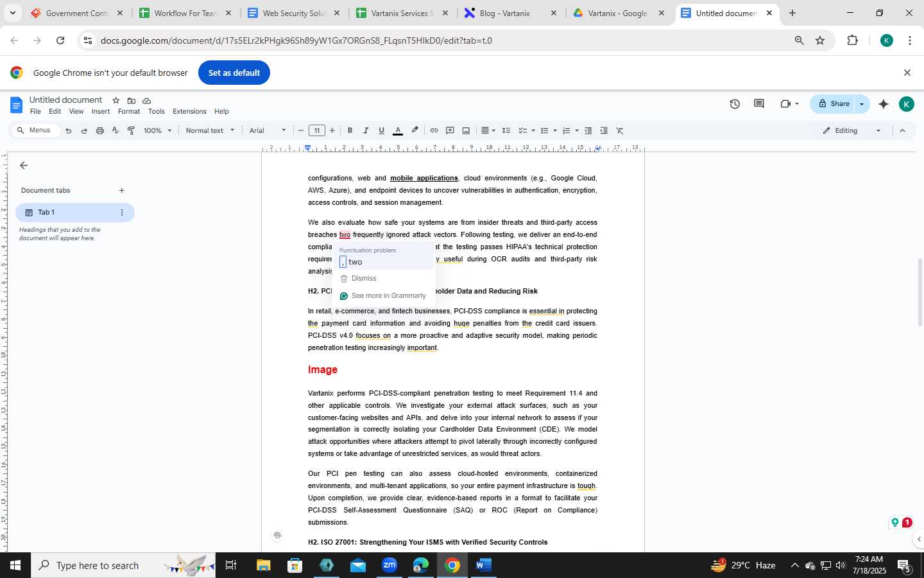The image size is (924, 578).
Task: Open Microsoft Word from taskbar
Action: (483, 565)
